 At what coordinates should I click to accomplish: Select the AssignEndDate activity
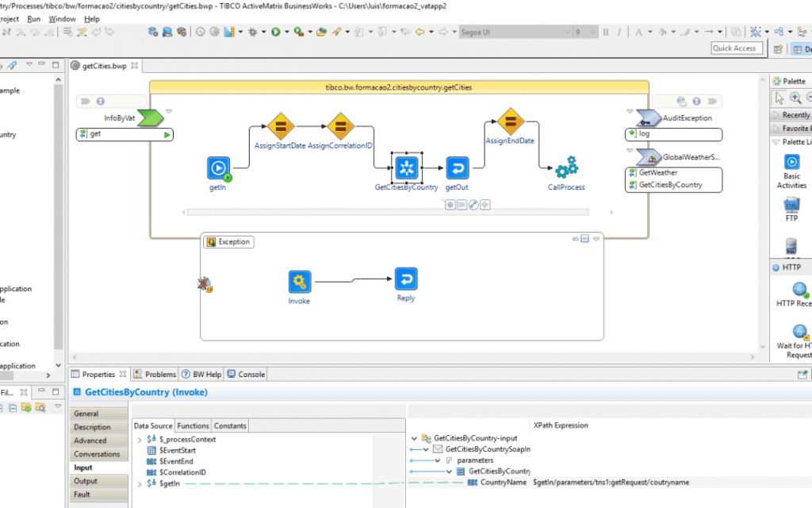[x=511, y=121]
